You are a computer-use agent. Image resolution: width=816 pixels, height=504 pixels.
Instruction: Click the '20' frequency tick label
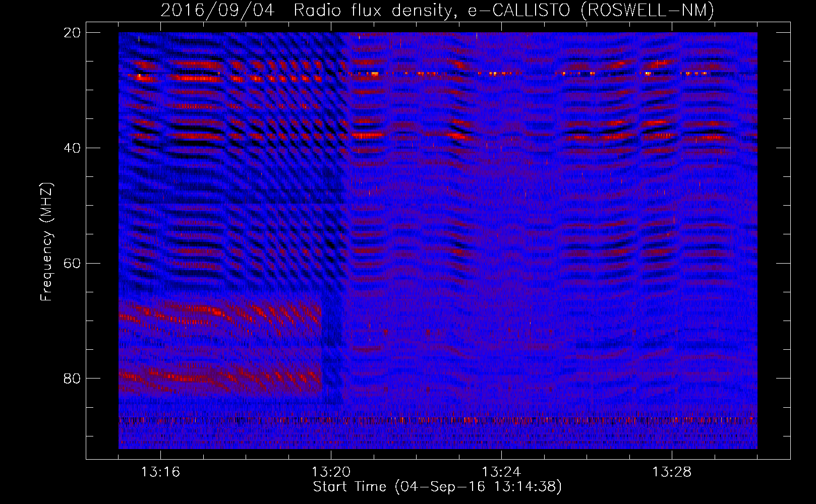(x=72, y=33)
